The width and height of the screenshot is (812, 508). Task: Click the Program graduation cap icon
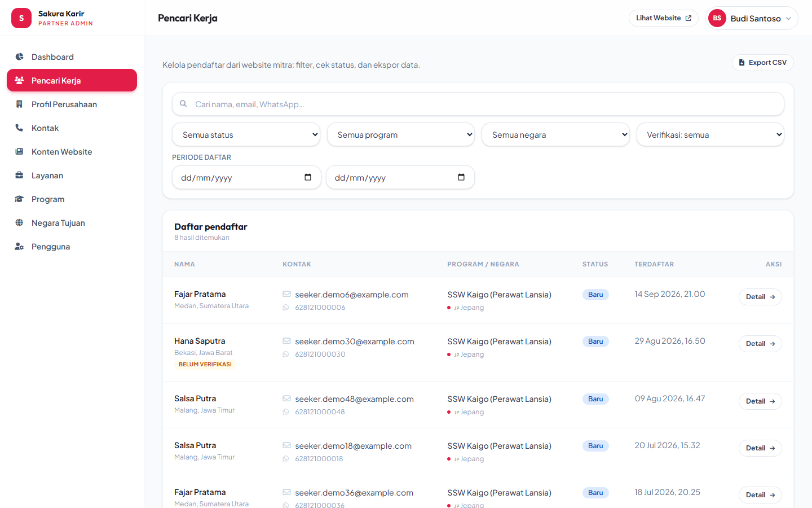[x=19, y=199]
